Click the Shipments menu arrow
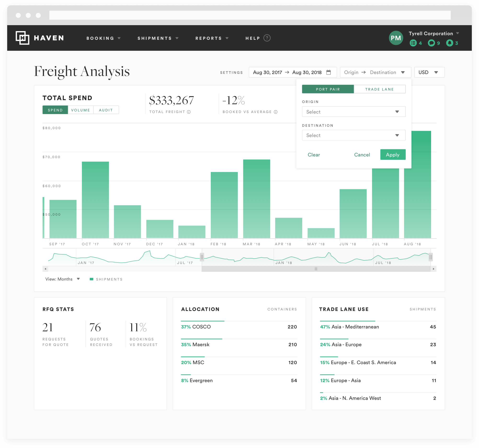The height and width of the screenshot is (448, 479). click(x=177, y=38)
